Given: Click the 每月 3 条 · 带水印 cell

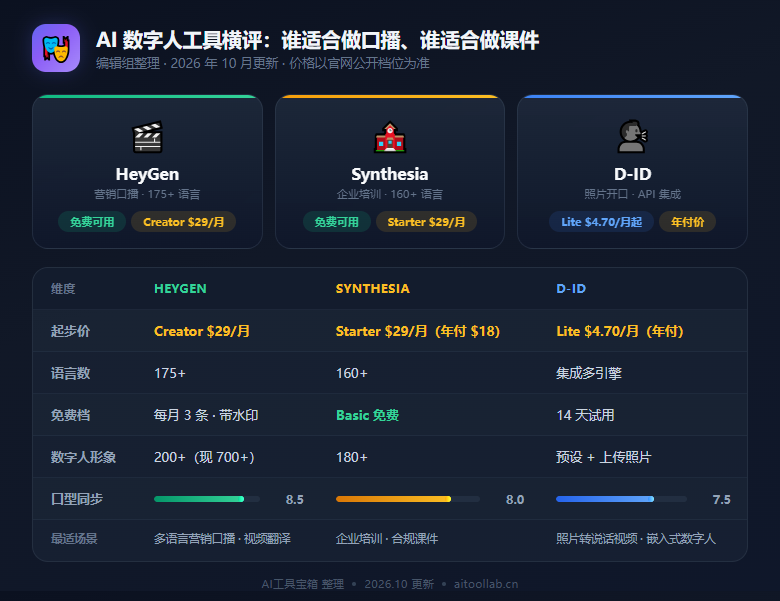Looking at the screenshot, I should click(x=206, y=415).
